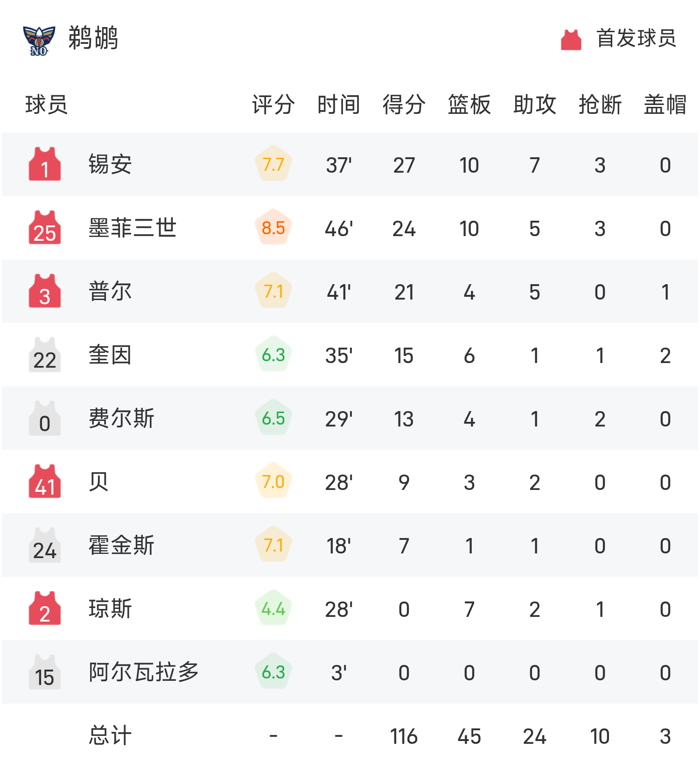Click the gray number 24 jersey icon
This screenshot has height=769, width=700.
[x=45, y=545]
